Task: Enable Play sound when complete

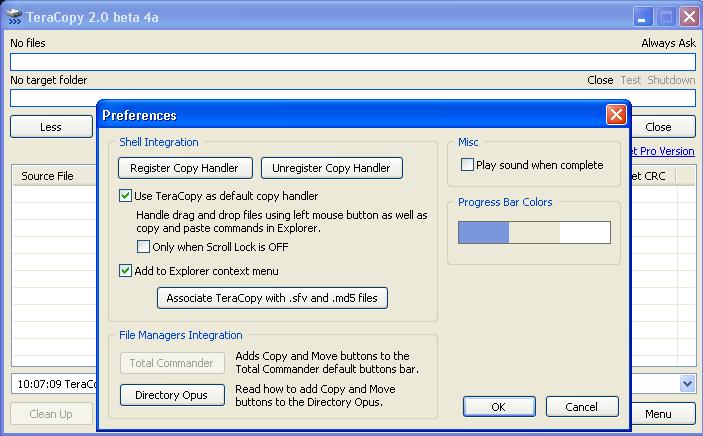Action: coord(467,165)
